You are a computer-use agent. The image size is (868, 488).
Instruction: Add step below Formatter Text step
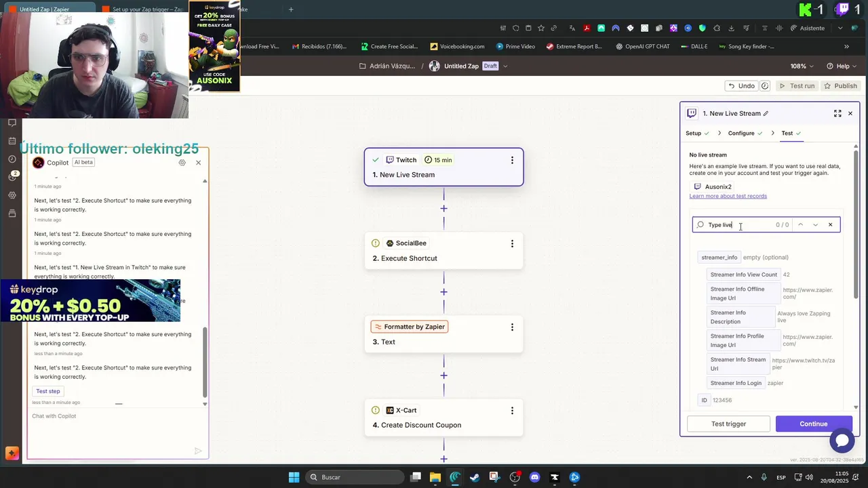tap(443, 375)
